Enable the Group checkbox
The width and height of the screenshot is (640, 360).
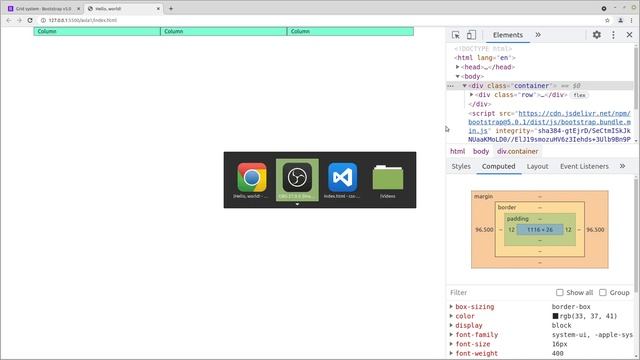click(602, 292)
